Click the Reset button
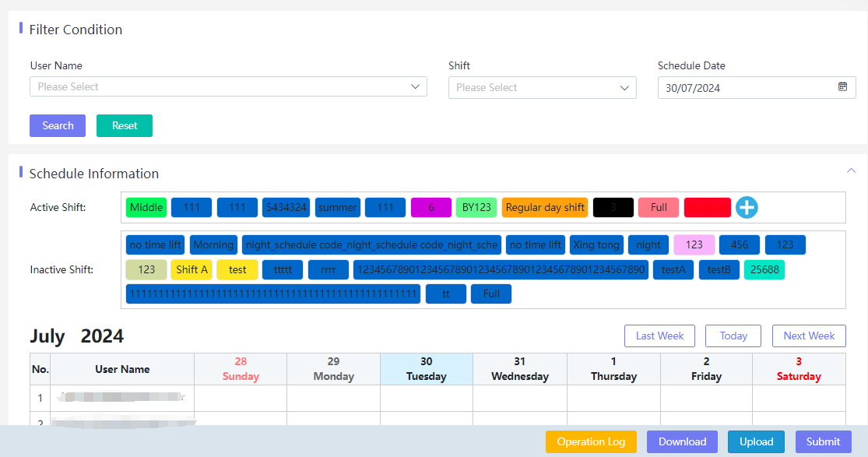 [125, 126]
